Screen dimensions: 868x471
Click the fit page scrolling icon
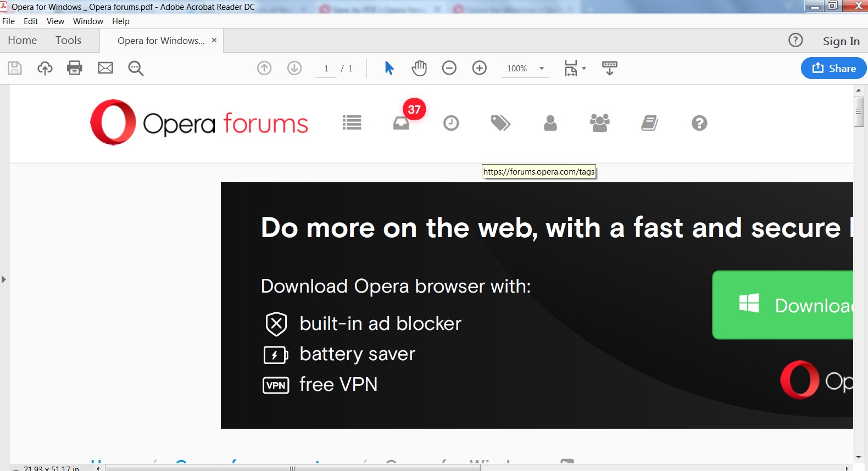571,68
